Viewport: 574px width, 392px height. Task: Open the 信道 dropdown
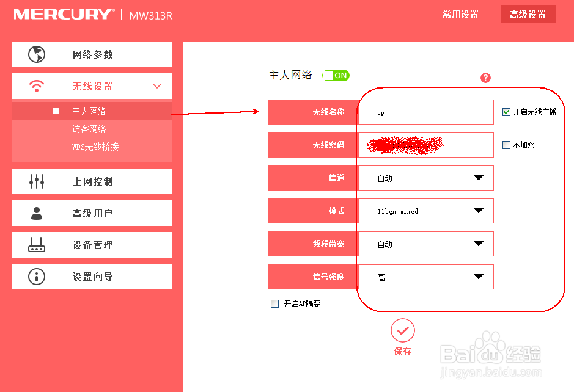[x=425, y=178]
